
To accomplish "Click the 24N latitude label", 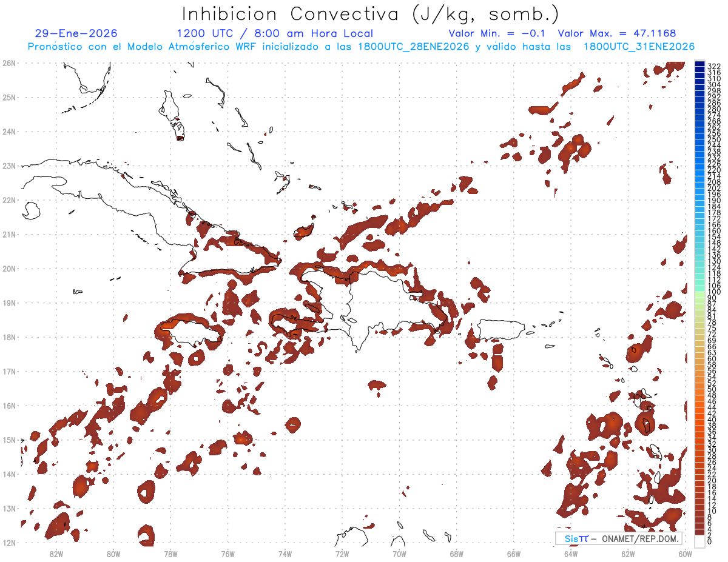I will point(9,132).
